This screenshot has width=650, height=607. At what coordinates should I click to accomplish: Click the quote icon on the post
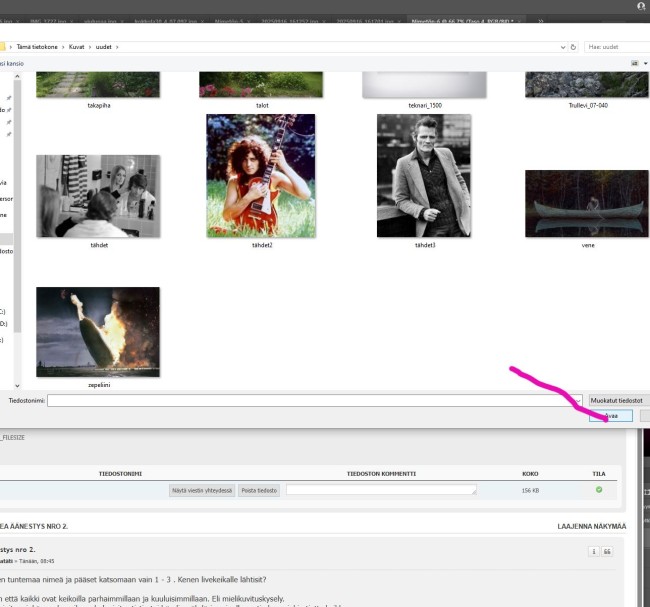pyautogui.click(x=607, y=551)
